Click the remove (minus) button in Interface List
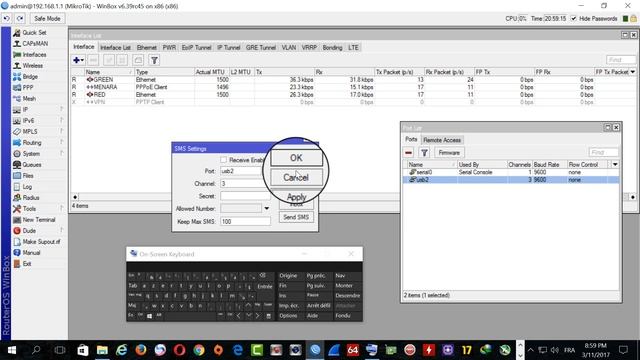This screenshot has height=360, width=640. coord(93,60)
